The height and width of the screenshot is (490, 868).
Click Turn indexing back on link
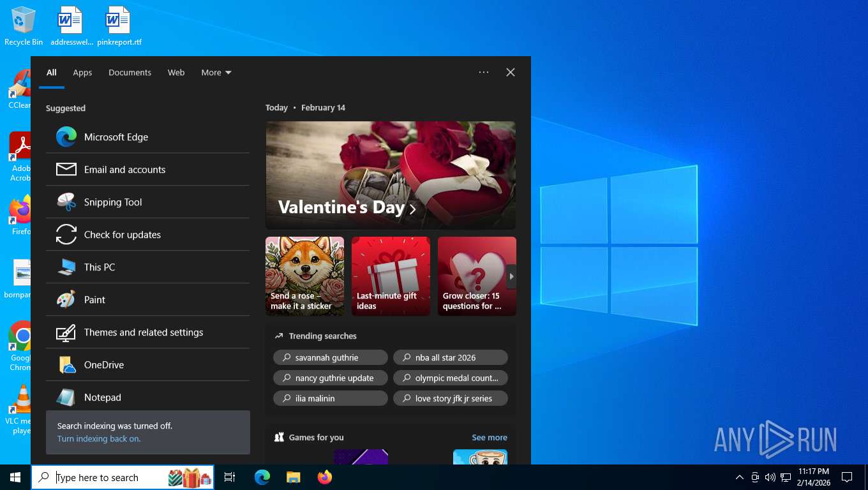pos(99,439)
